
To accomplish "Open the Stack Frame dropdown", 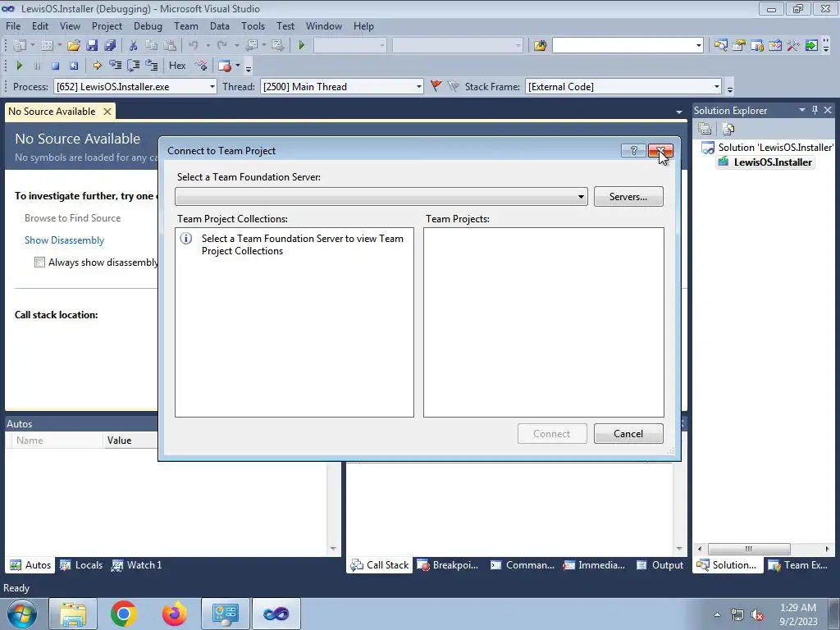I will (716, 86).
